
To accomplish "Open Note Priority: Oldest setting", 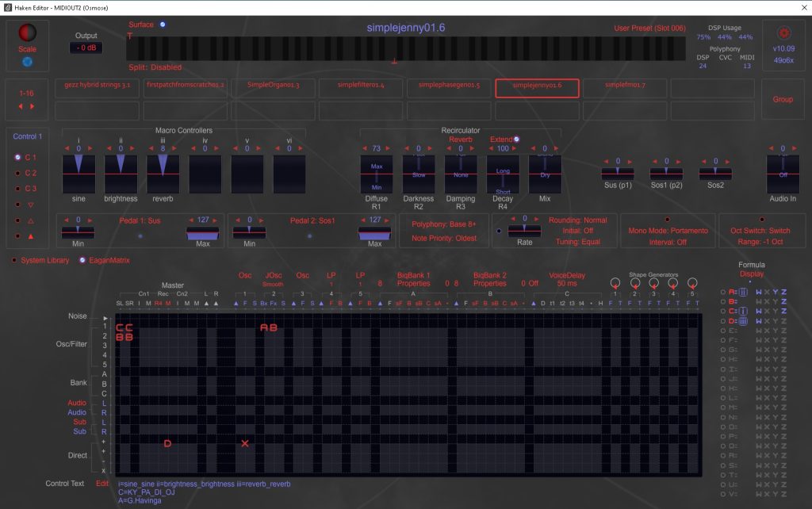I will [x=444, y=238].
